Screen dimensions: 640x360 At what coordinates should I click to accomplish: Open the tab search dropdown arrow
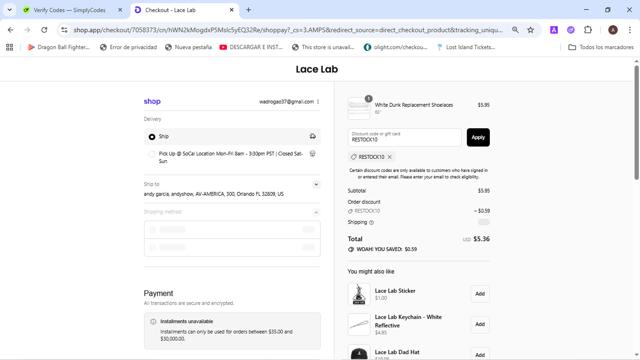9,10
